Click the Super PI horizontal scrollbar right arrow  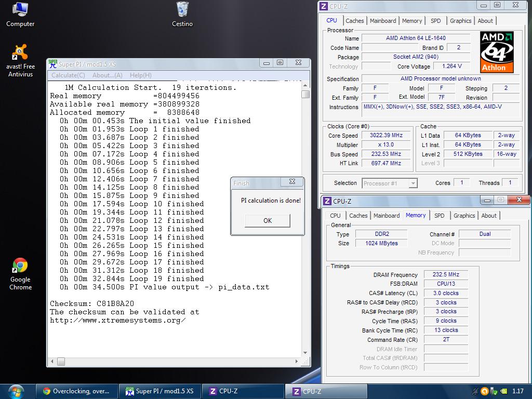pyautogui.click(x=297, y=362)
